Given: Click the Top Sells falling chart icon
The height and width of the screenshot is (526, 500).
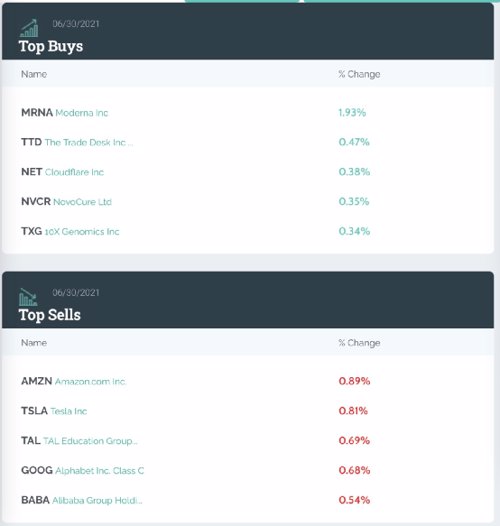Looking at the screenshot, I should click(28, 297).
